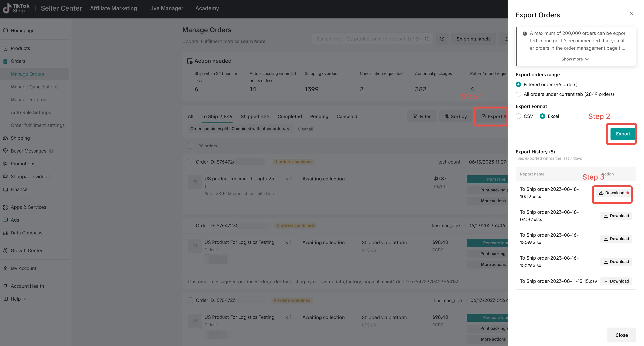
Task: Check the 96 orders select-all checkbox
Action: point(191,146)
